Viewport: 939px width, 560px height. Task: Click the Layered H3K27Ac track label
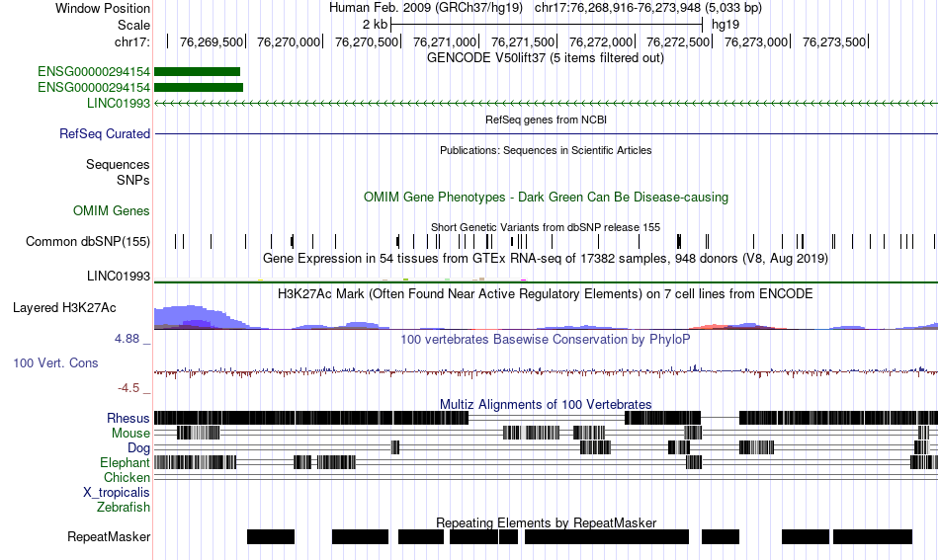point(64,307)
